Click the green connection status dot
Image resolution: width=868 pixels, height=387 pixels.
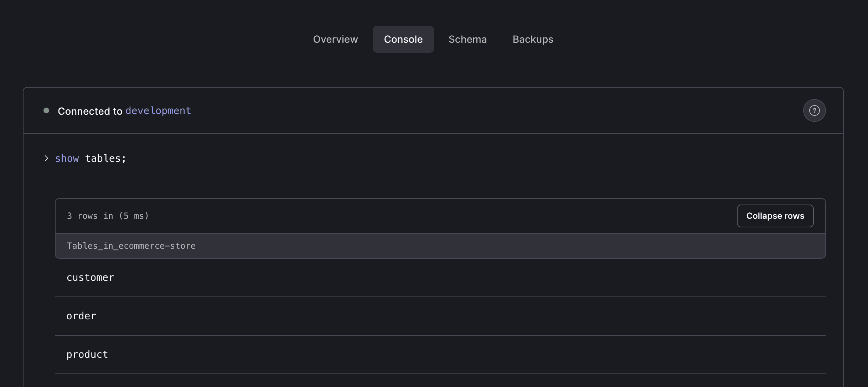46,110
